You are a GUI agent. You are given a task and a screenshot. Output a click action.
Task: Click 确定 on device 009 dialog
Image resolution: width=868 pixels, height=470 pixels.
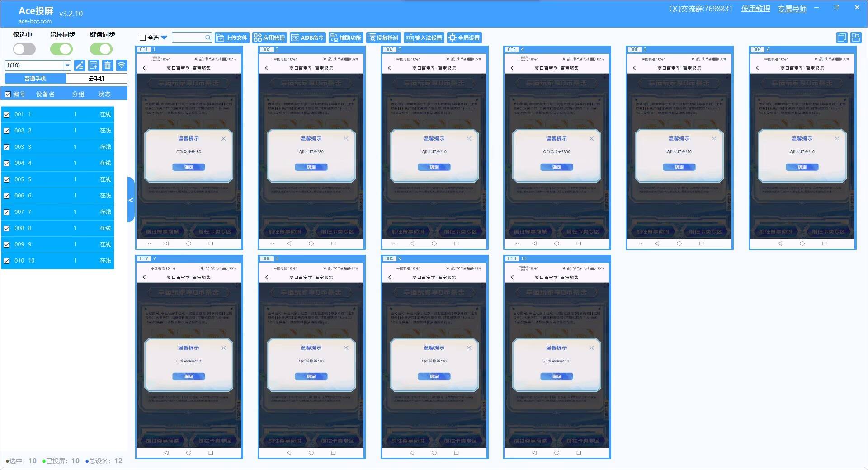pos(434,376)
